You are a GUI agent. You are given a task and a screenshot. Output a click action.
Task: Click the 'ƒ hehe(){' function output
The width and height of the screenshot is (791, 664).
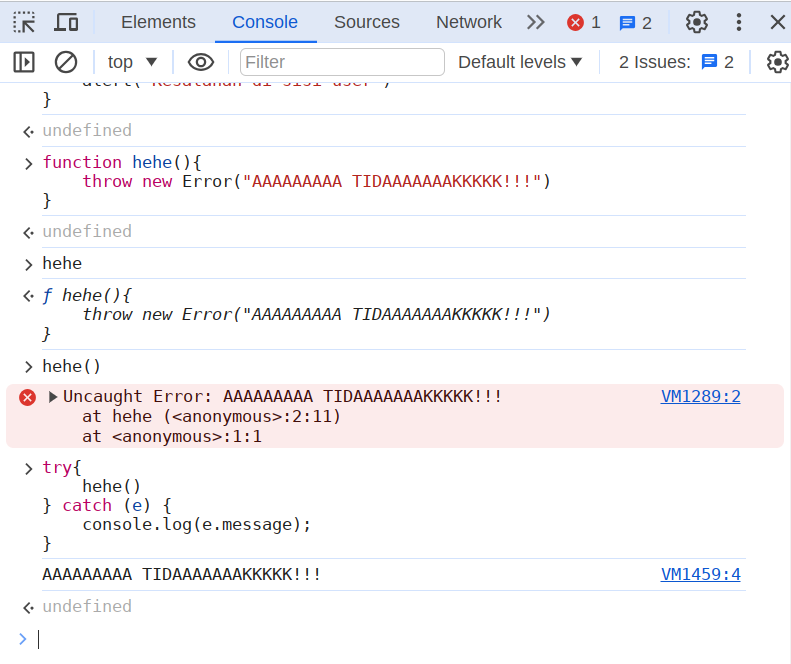coord(87,296)
